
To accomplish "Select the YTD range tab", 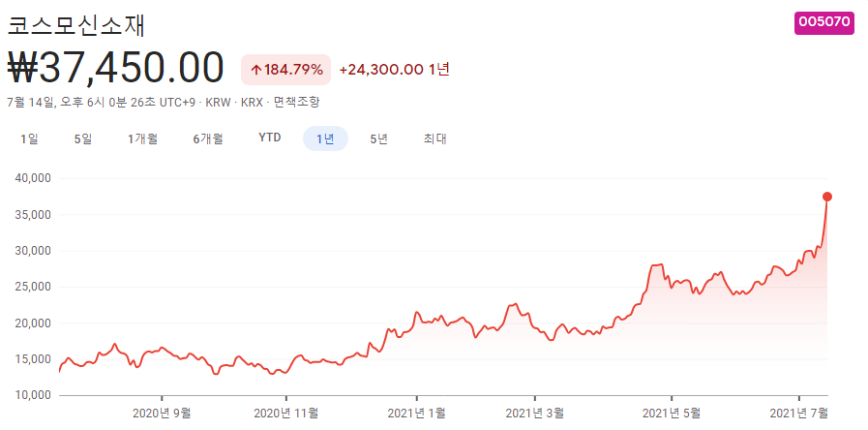I will pyautogui.click(x=270, y=138).
